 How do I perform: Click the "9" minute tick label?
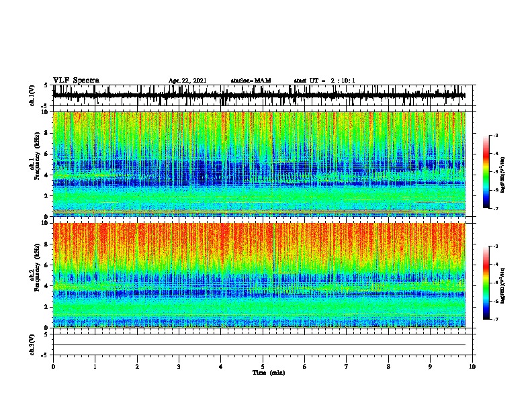coord(430,367)
